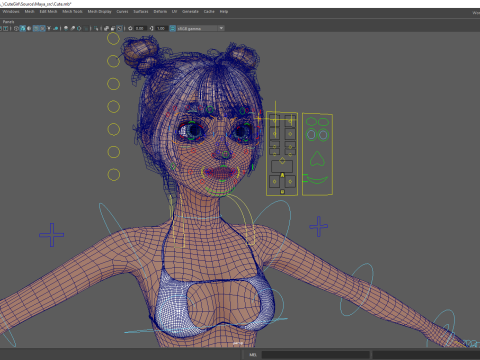Select the green smile mouth control

coord(317,180)
